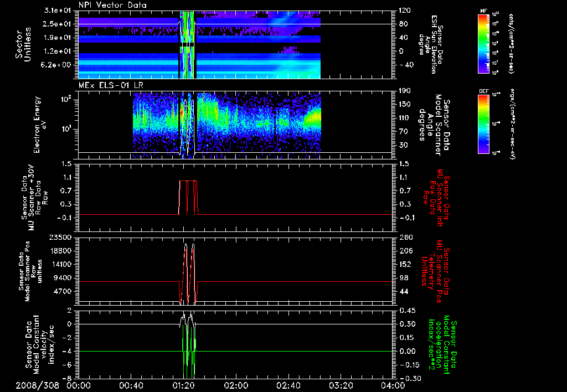Click the '-8' velocity tick value
Viewport: 567px width, 392px height.
[66, 379]
